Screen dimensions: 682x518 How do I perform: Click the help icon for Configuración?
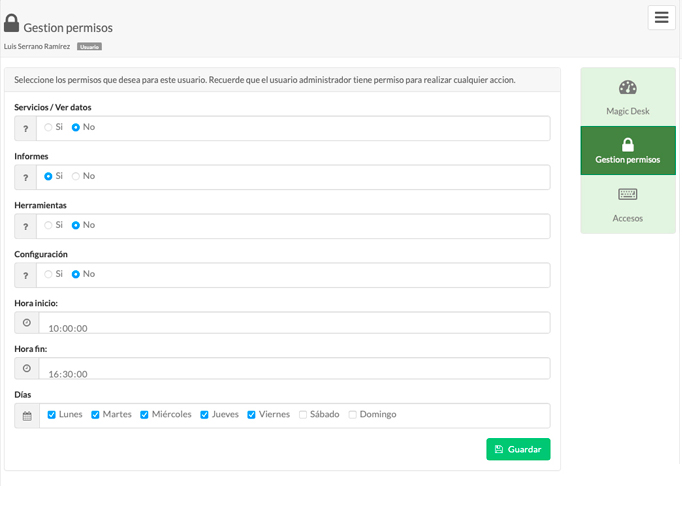tap(27, 275)
